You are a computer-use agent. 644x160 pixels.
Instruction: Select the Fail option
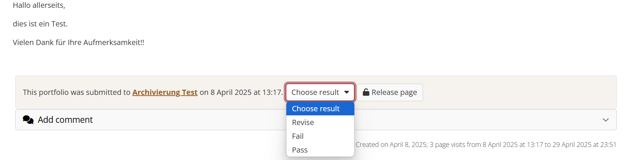298,136
